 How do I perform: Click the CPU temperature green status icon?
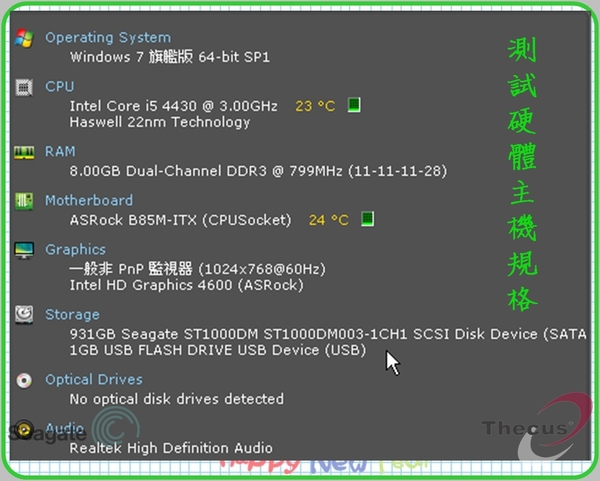[354, 105]
